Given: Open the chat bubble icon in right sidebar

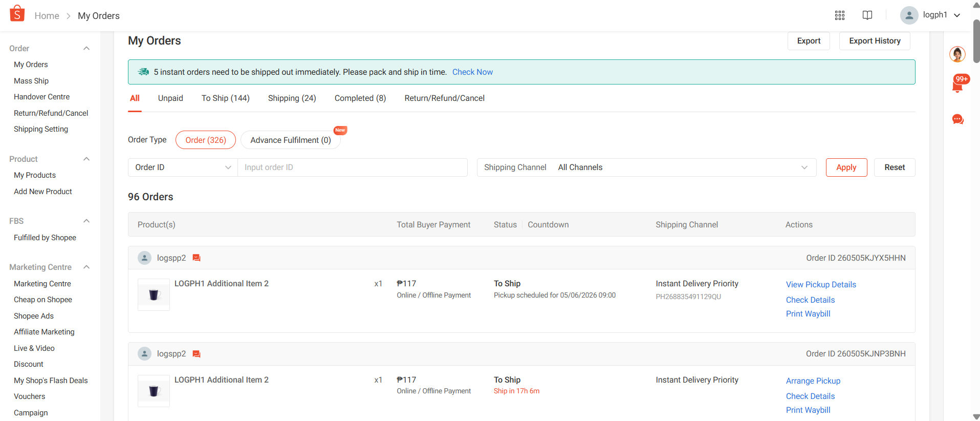Looking at the screenshot, I should 957,119.
